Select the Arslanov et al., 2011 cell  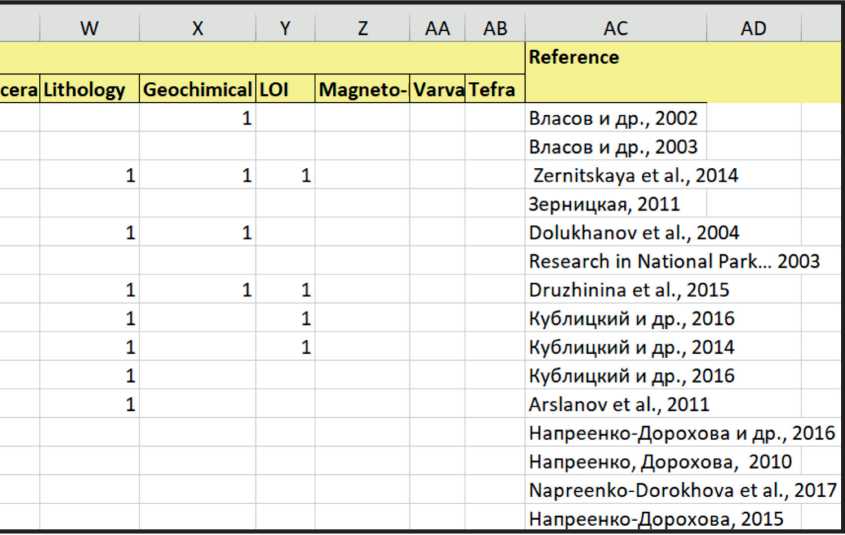(619, 405)
